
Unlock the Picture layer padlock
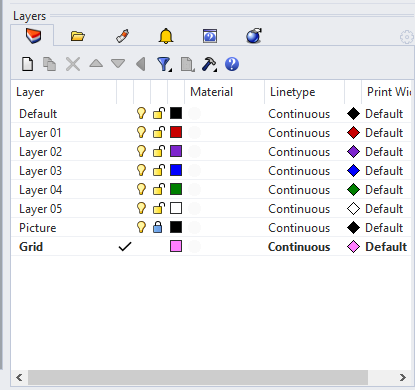(x=158, y=227)
